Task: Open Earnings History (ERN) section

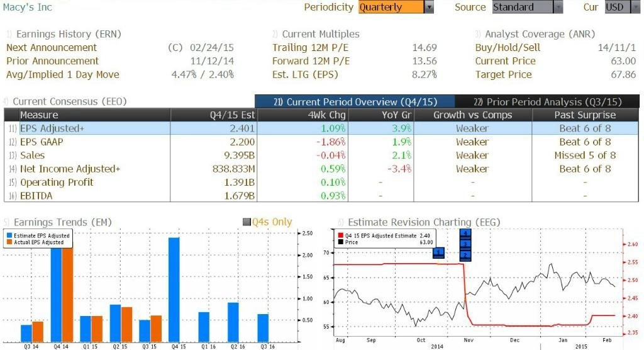Action: point(69,34)
